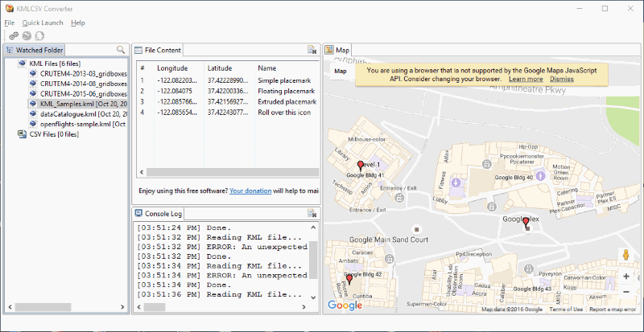
Task: Click the red marker at Google Bldg 41
Action: pyautogui.click(x=361, y=166)
